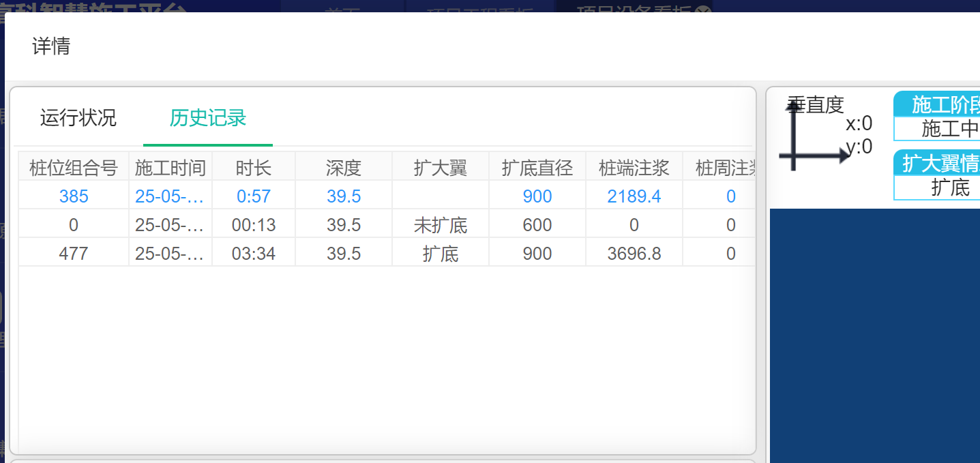This screenshot has height=463, width=980.
Task: Click the 桩位组合号 column header
Action: [x=74, y=167]
